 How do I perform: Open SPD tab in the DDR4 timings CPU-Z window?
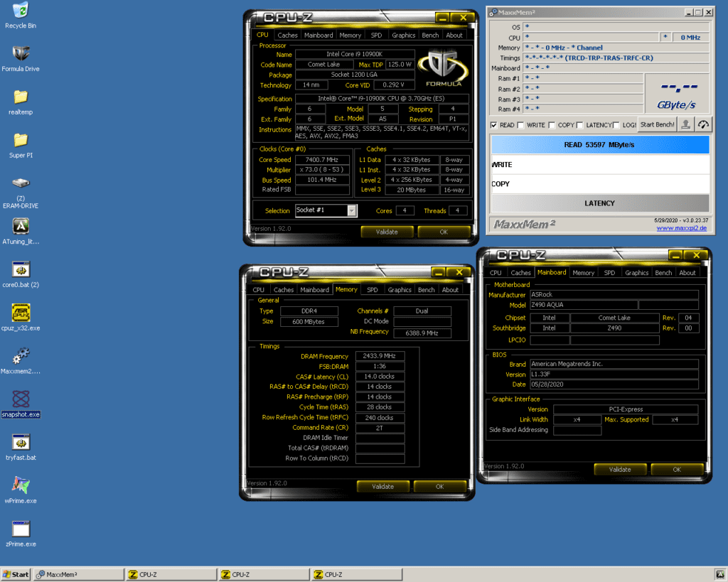[x=373, y=290]
